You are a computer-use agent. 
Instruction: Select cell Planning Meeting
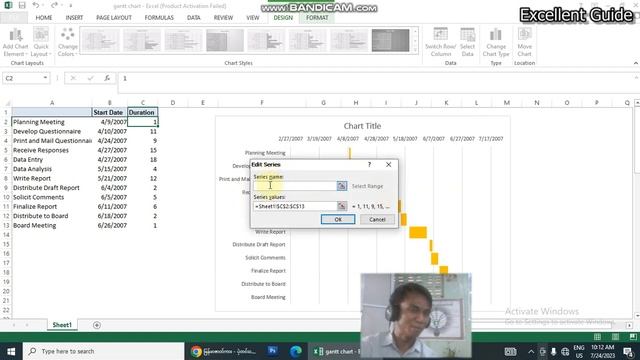(x=52, y=122)
